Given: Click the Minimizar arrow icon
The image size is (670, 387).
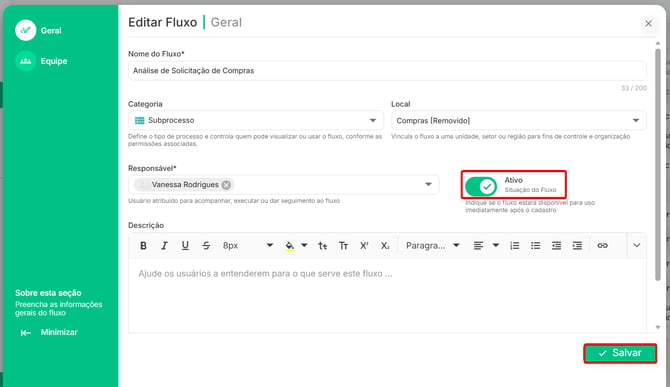Looking at the screenshot, I should click(x=26, y=333).
